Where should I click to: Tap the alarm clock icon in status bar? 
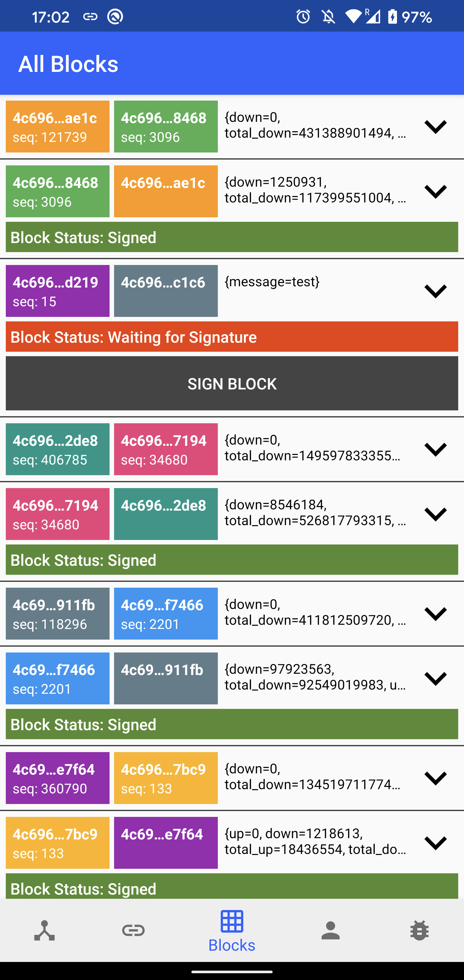pyautogui.click(x=303, y=17)
